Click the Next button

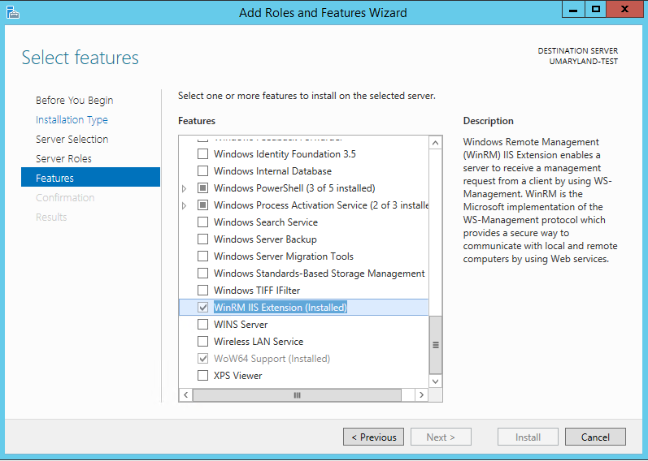point(441,437)
